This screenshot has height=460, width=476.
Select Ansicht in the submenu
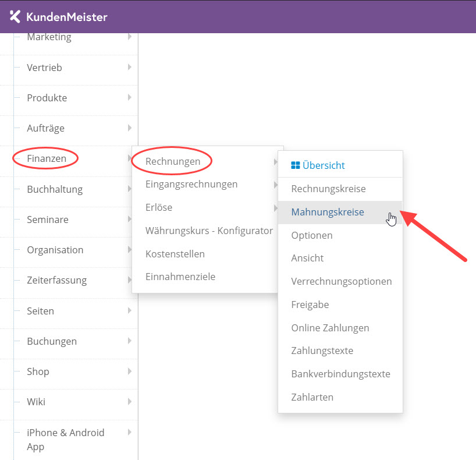click(x=307, y=258)
